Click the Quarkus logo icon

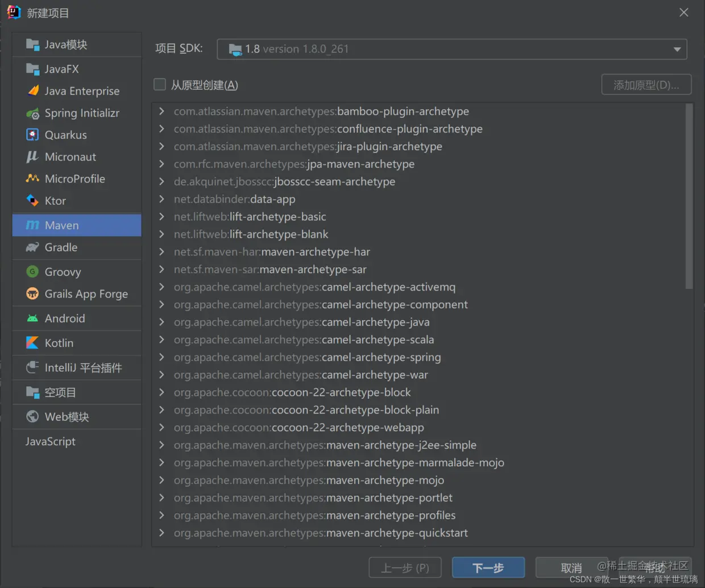click(x=32, y=135)
